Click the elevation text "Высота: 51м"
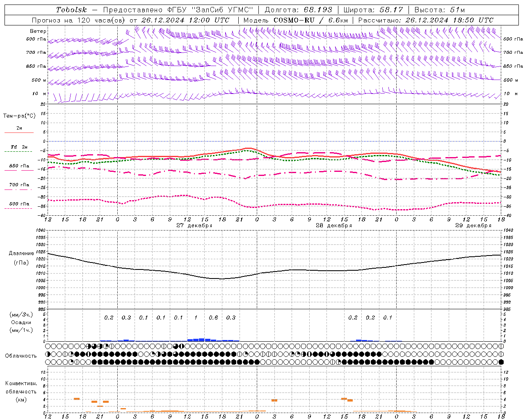The image size is (525, 420). click(x=440, y=10)
